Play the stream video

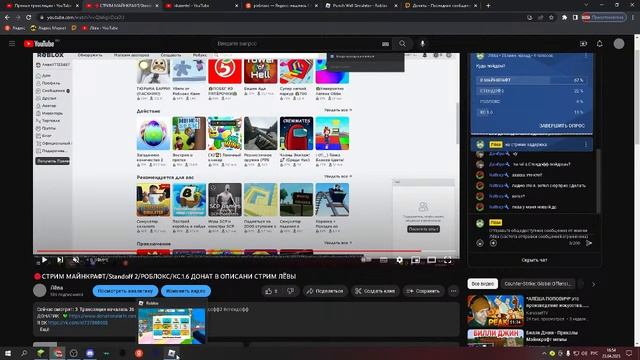(44, 260)
